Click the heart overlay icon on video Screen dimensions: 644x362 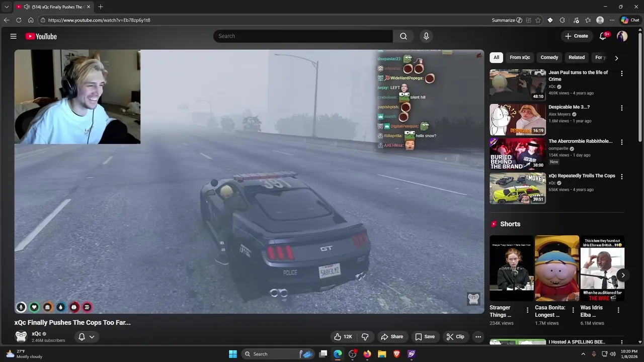(x=34, y=307)
